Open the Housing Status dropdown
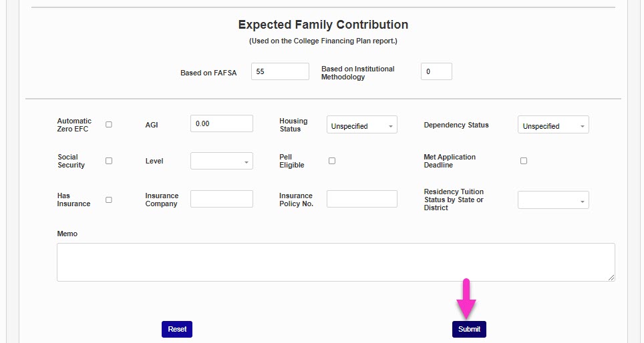Screen dimensions: 644x343 361,125
